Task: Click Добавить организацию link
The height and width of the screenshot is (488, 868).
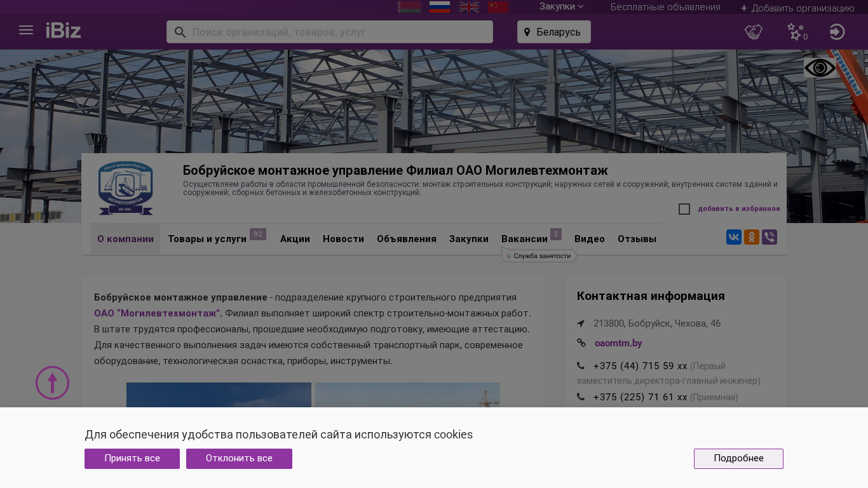Action: tap(797, 8)
